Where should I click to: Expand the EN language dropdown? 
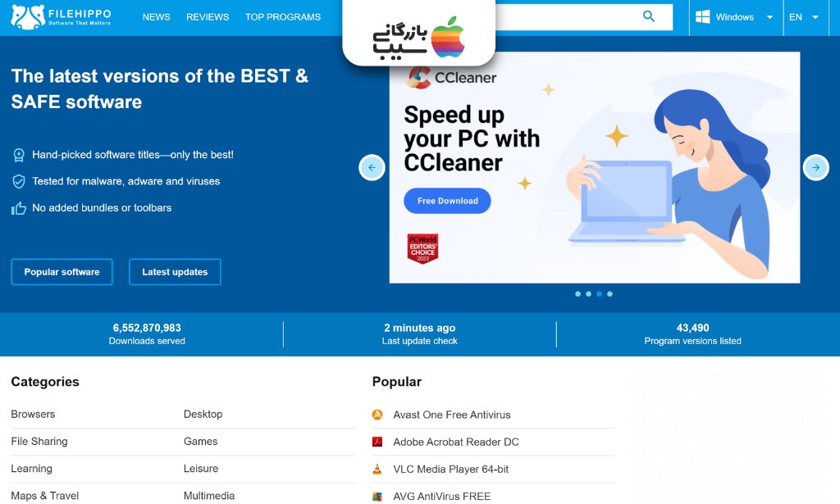[804, 17]
